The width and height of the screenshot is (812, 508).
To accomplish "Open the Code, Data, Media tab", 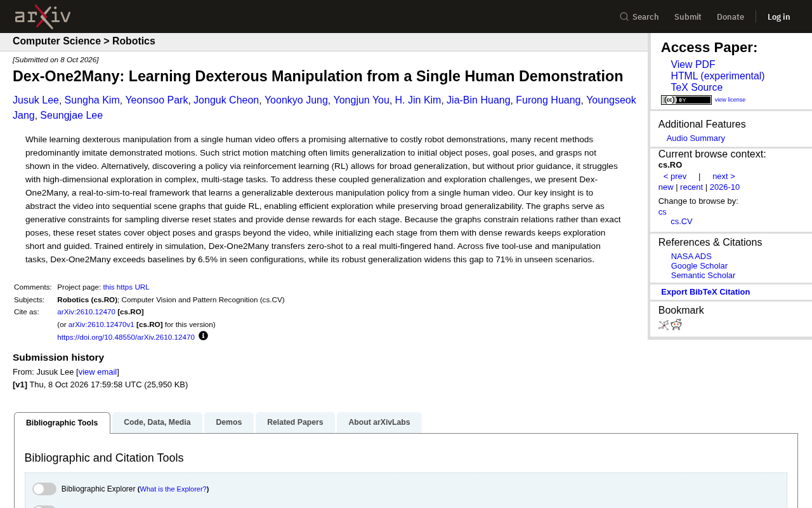I will [x=157, y=422].
